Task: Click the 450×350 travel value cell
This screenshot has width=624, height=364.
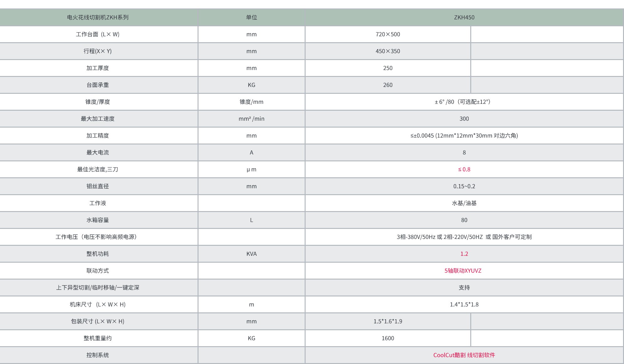Action: [x=388, y=51]
